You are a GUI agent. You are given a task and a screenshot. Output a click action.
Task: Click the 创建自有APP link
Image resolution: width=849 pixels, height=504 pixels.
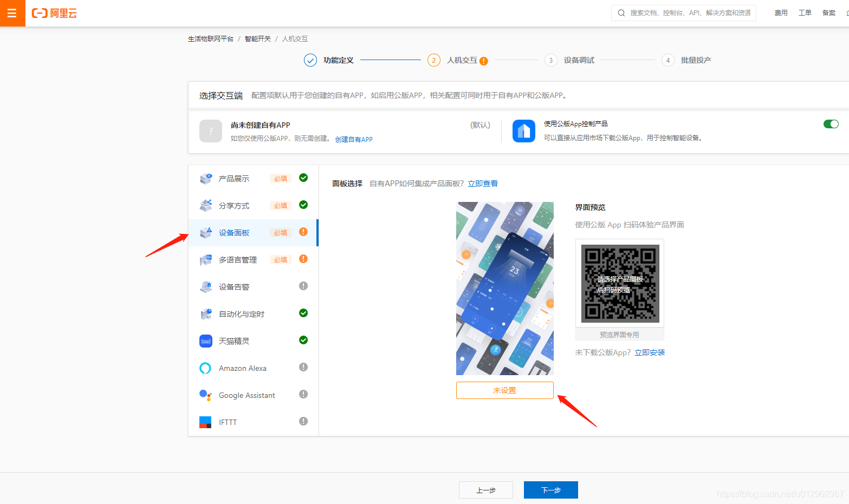[354, 139]
